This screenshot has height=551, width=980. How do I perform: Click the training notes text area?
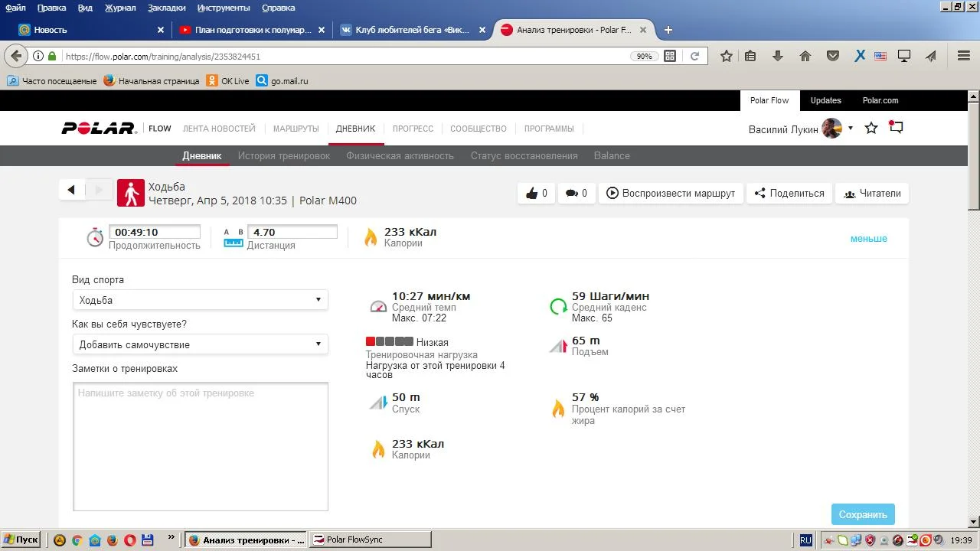pos(200,446)
